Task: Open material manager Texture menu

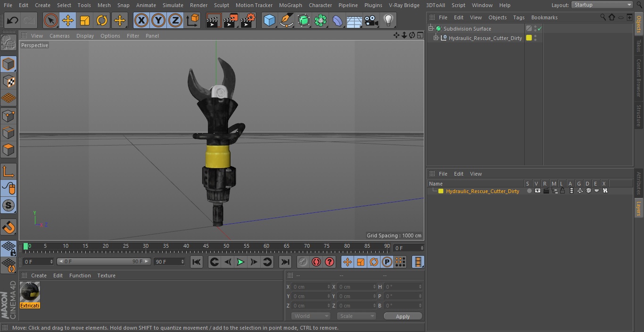Action: click(106, 275)
